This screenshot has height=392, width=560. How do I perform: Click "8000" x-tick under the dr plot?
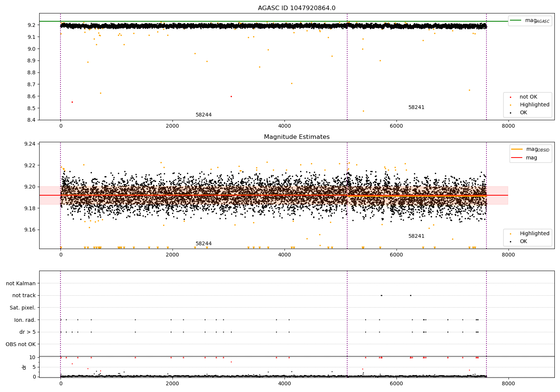point(508,384)
